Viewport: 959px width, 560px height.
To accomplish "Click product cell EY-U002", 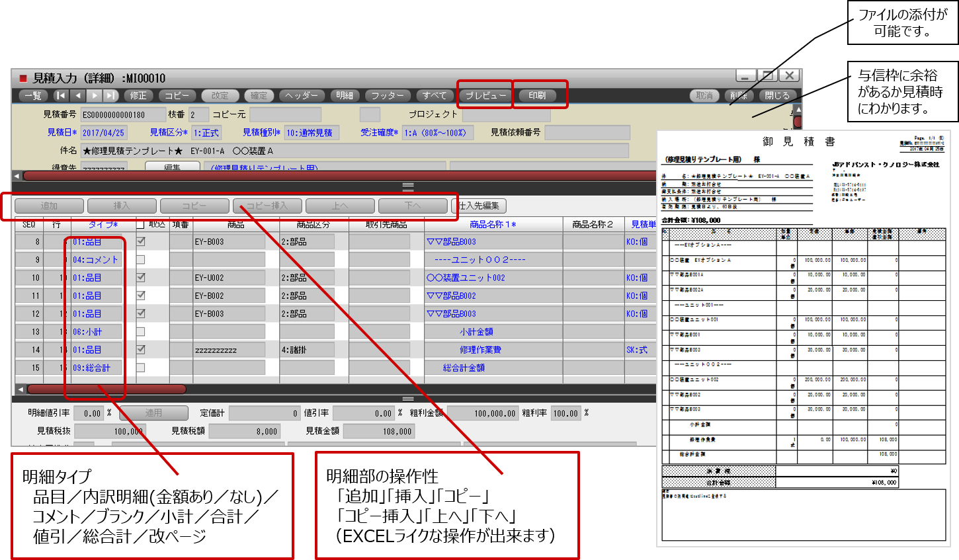I will (229, 278).
